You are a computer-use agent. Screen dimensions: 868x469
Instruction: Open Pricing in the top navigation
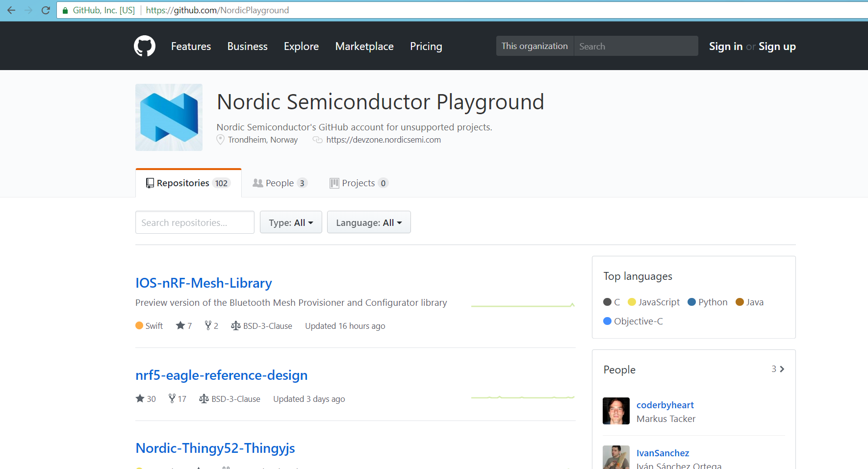[x=426, y=46]
